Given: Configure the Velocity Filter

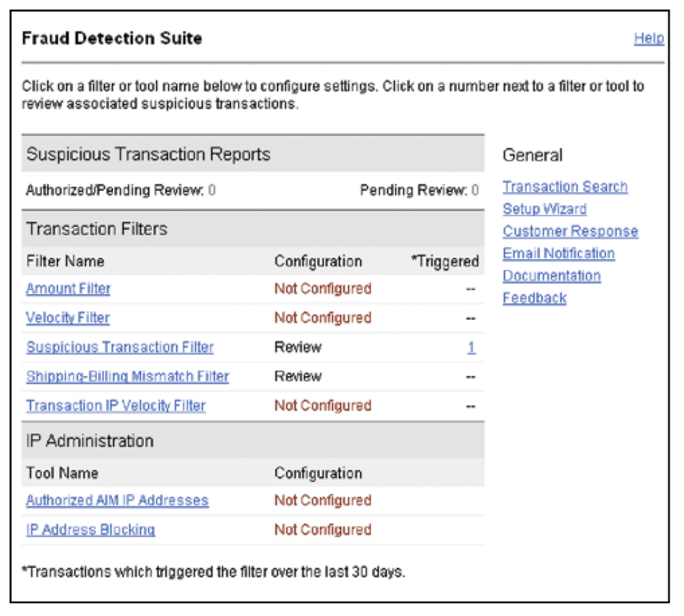Looking at the screenshot, I should (x=68, y=318).
